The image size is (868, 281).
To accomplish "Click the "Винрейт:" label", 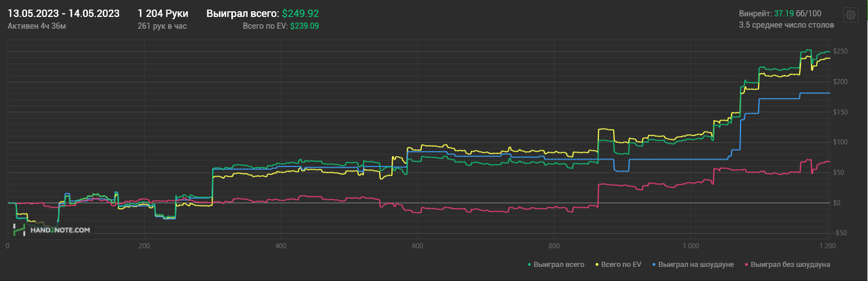I will (x=755, y=12).
